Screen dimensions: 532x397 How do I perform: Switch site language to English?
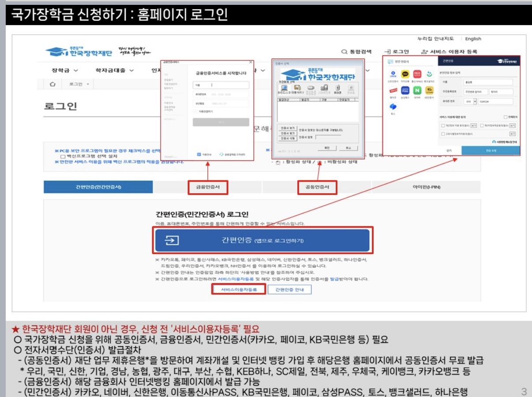473,39
